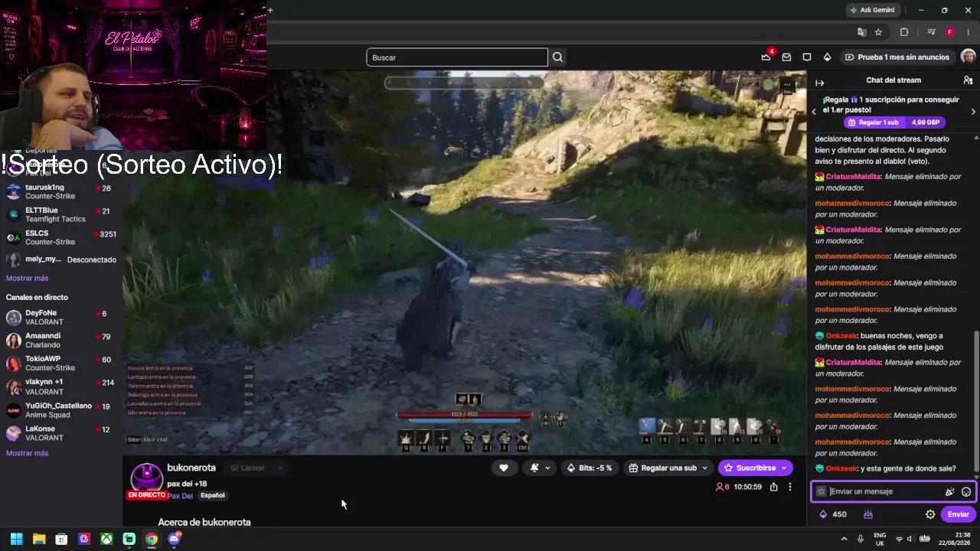Open the chat community users list
980x551 pixels.
pos(968,80)
